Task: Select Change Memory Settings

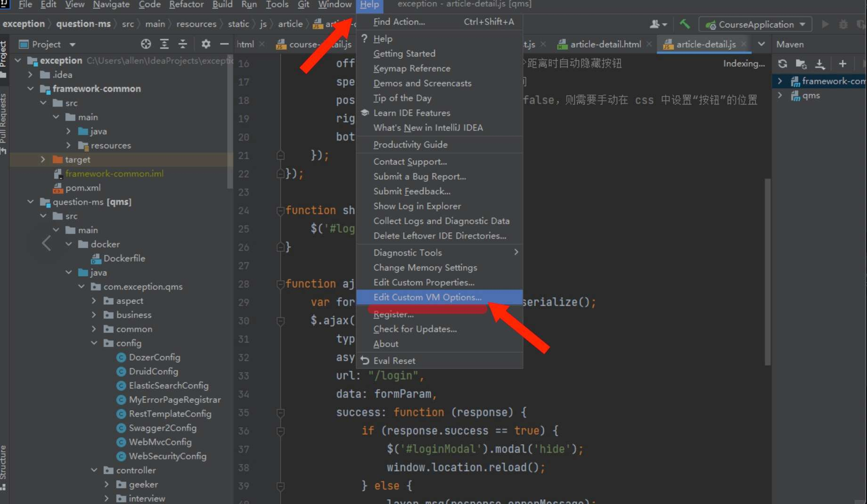Action: point(439,268)
